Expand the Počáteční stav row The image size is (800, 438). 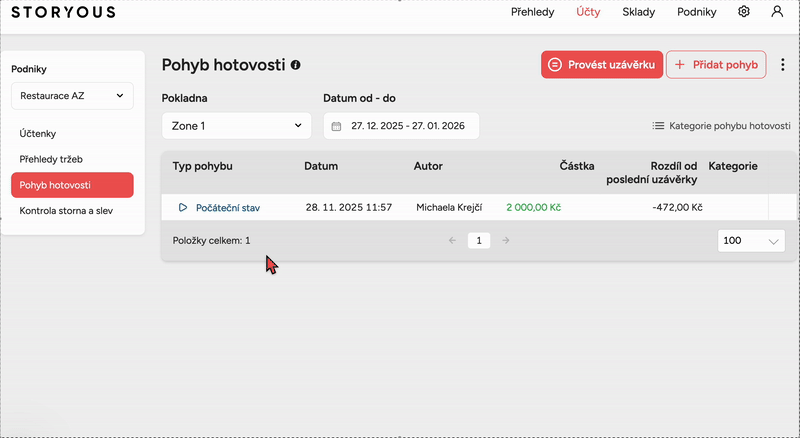[x=183, y=207]
